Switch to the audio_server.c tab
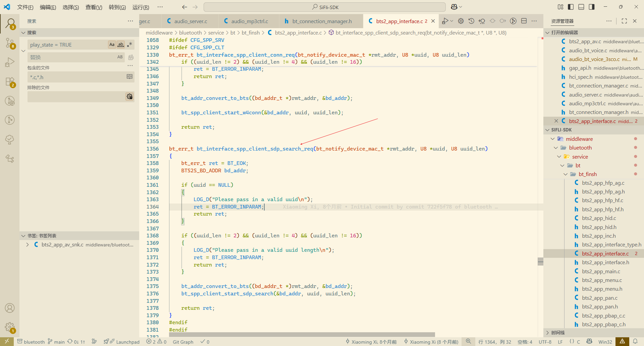The image size is (644, 346). pos(190,21)
